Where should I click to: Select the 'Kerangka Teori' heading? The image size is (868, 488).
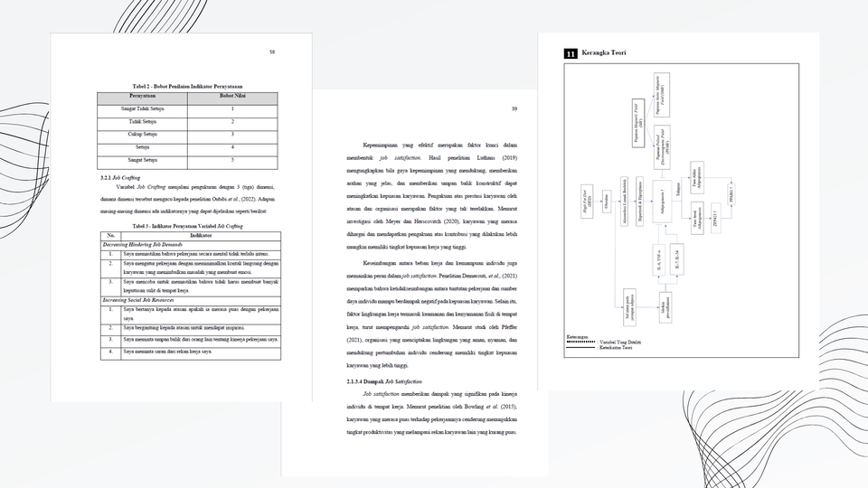click(604, 53)
